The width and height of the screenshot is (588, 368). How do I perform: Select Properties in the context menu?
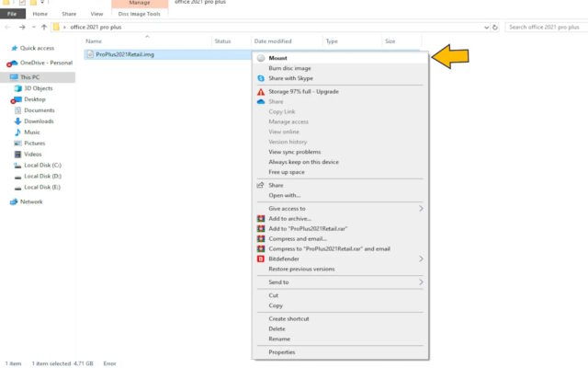pyautogui.click(x=282, y=351)
